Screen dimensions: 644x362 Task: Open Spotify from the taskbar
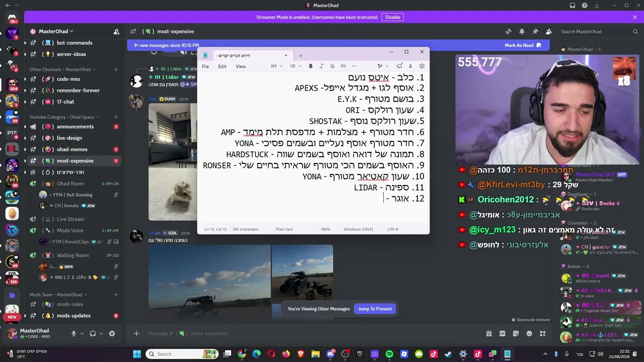pyautogui.click(x=389, y=354)
